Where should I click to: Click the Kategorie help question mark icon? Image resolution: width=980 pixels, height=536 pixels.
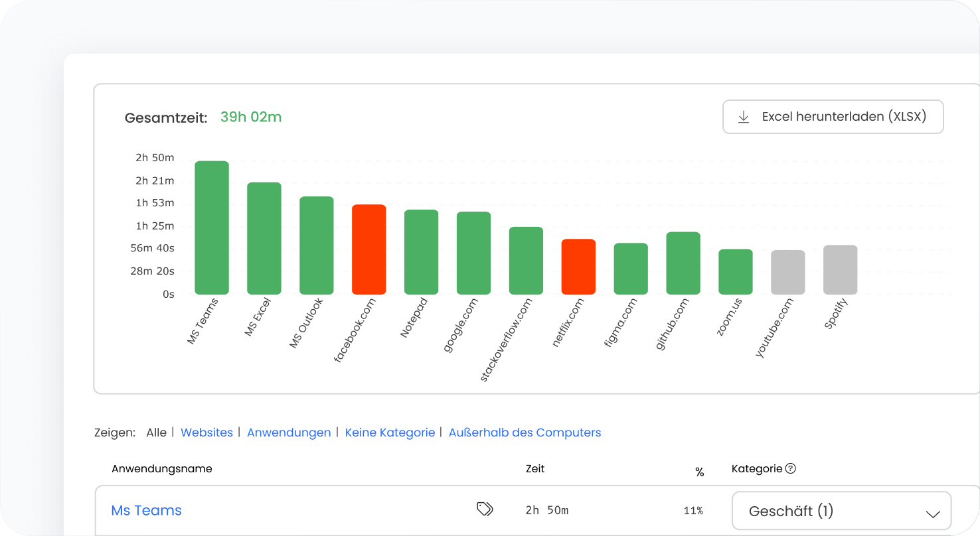click(790, 468)
